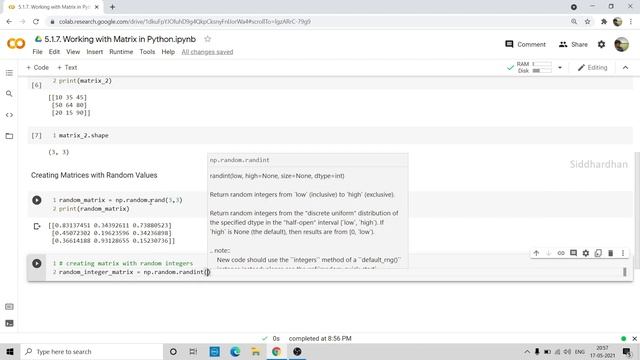Viewport: 640px width, 360px height.
Task: Open the Insert menu
Action: pyautogui.click(x=95, y=52)
